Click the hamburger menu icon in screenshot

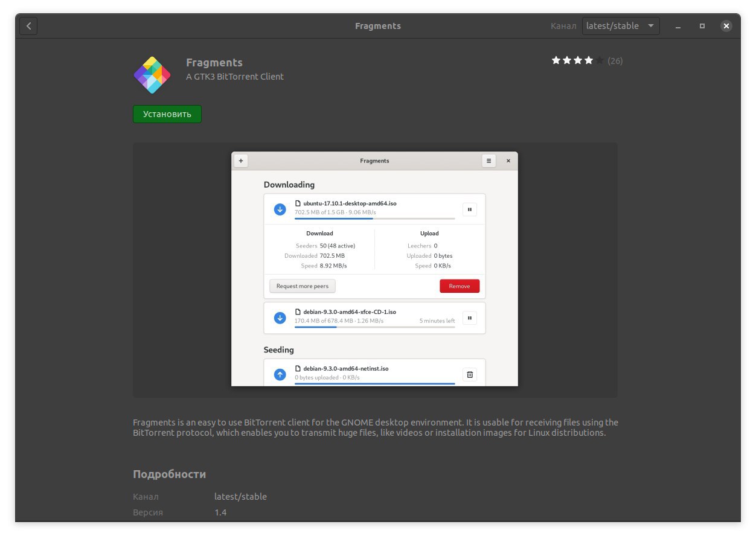coord(489,161)
